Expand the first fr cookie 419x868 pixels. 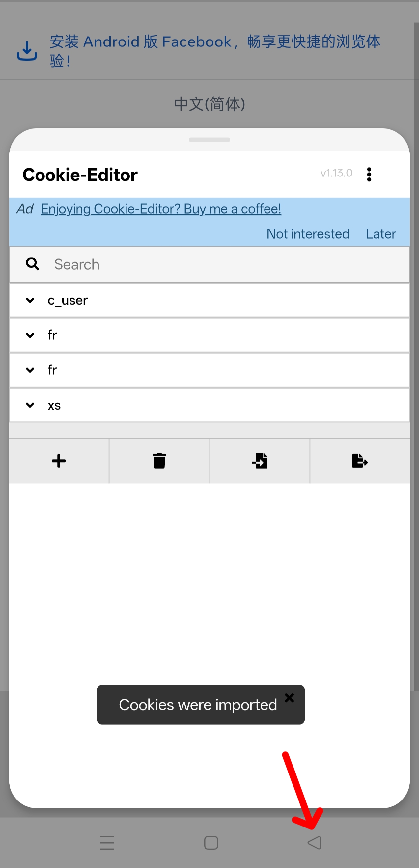click(30, 335)
